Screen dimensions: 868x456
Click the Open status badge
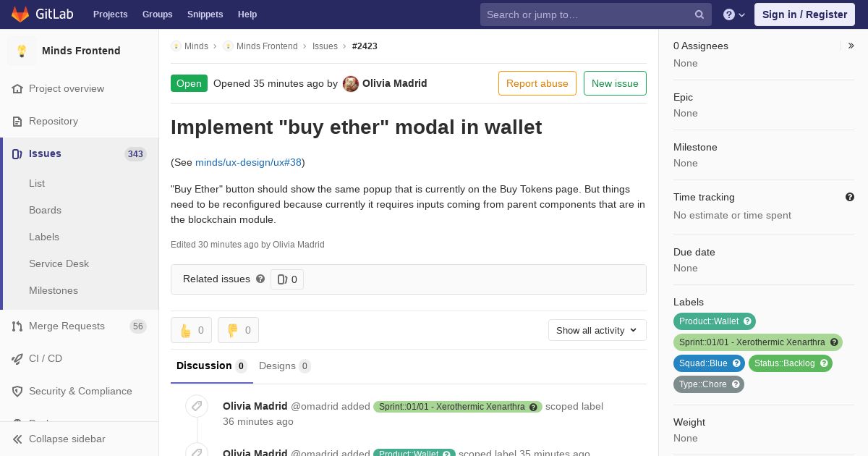pyautogui.click(x=189, y=83)
